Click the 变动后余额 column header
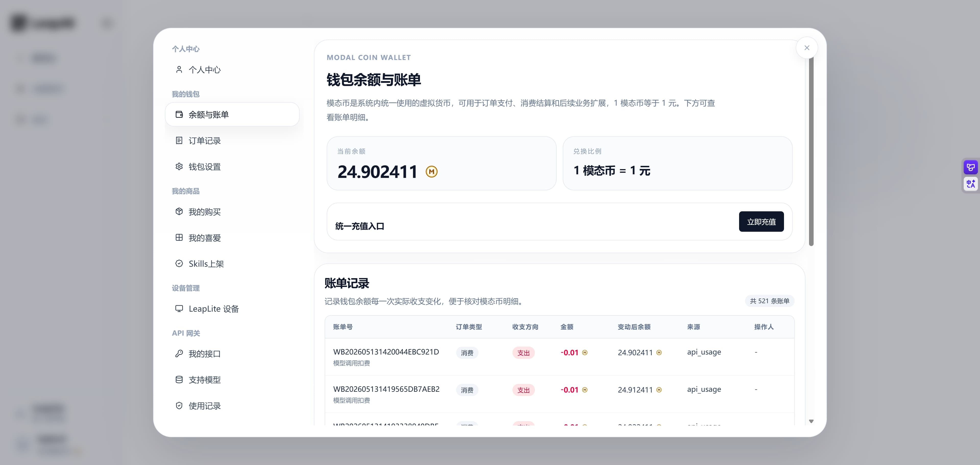980x465 pixels. coord(634,327)
